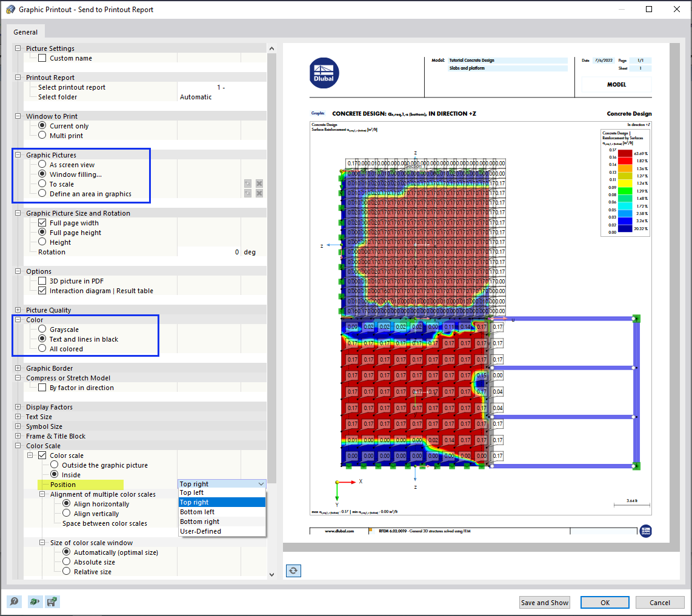Uncheck the Color scale checkbox
692x616 pixels.
(x=42, y=455)
